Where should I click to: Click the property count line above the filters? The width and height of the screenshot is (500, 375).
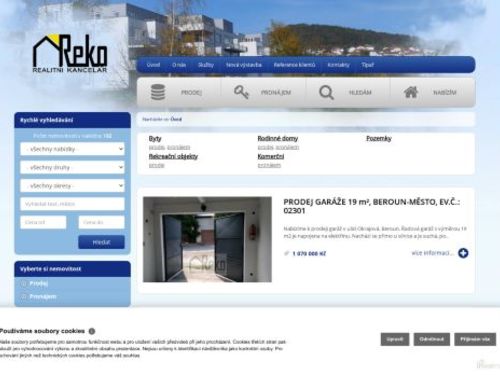click(72, 136)
